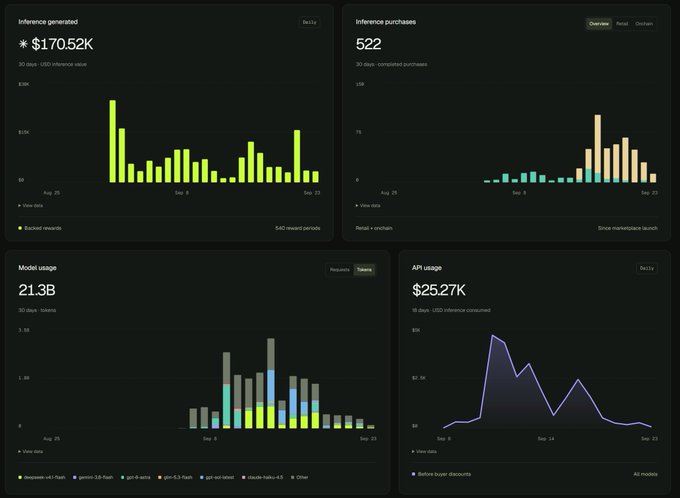
Task: Click the $15K axis label in Inference generated
Action: pyautogui.click(x=23, y=132)
